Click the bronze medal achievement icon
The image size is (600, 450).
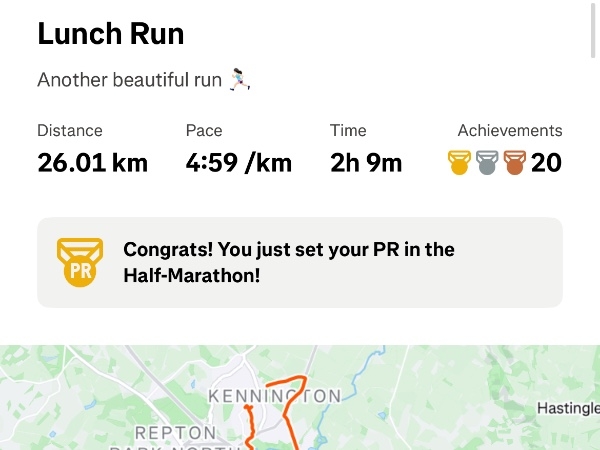pyautogui.click(x=515, y=163)
